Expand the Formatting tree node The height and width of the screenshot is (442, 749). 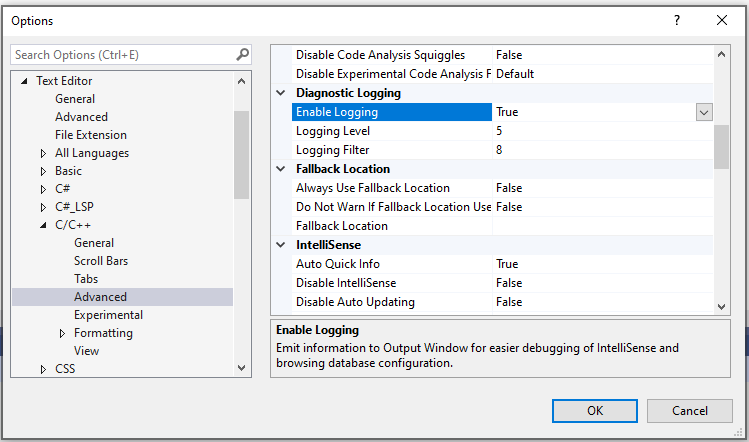tap(62, 333)
